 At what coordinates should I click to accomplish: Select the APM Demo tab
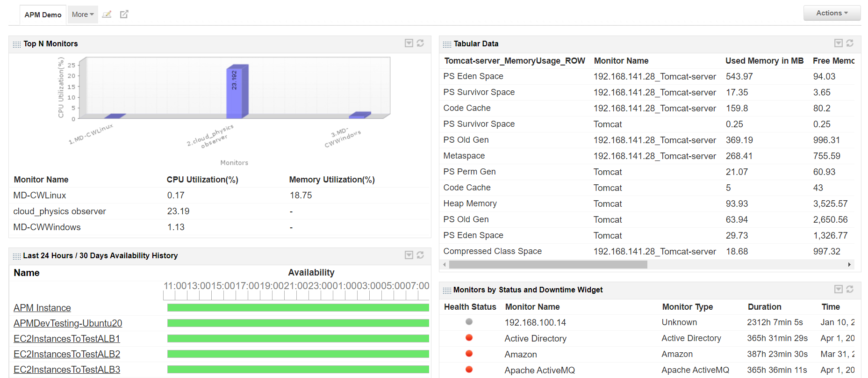[43, 15]
